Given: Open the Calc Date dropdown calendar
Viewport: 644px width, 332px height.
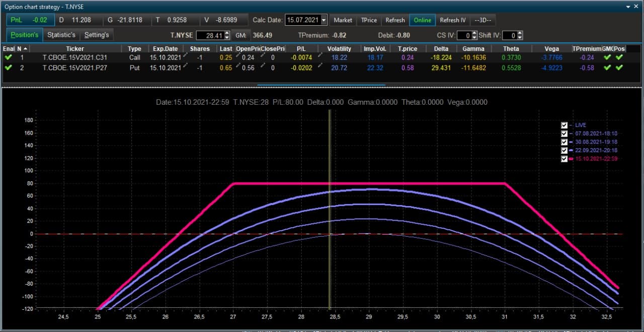Looking at the screenshot, I should pyautogui.click(x=324, y=20).
